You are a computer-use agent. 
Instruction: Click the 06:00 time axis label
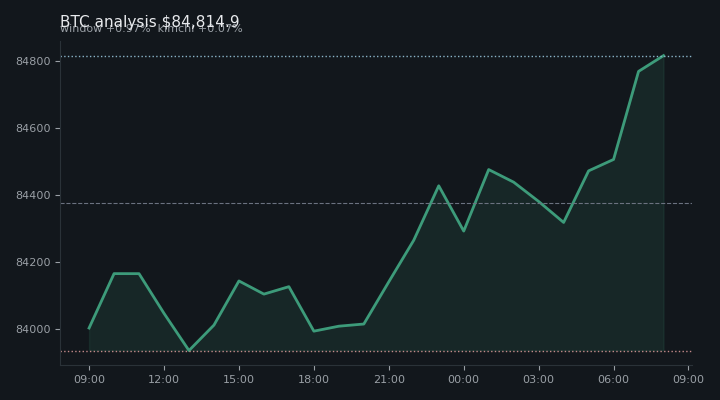pyautogui.click(x=613, y=379)
